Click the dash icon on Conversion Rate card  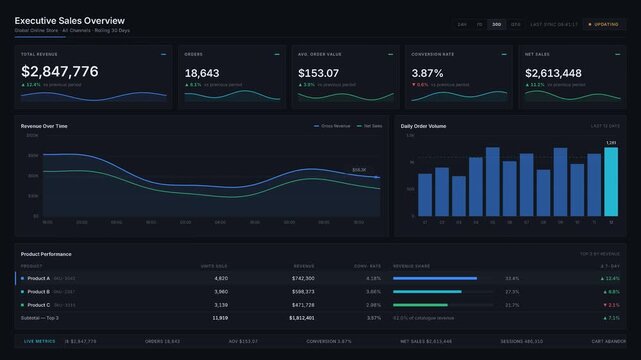tap(504, 54)
